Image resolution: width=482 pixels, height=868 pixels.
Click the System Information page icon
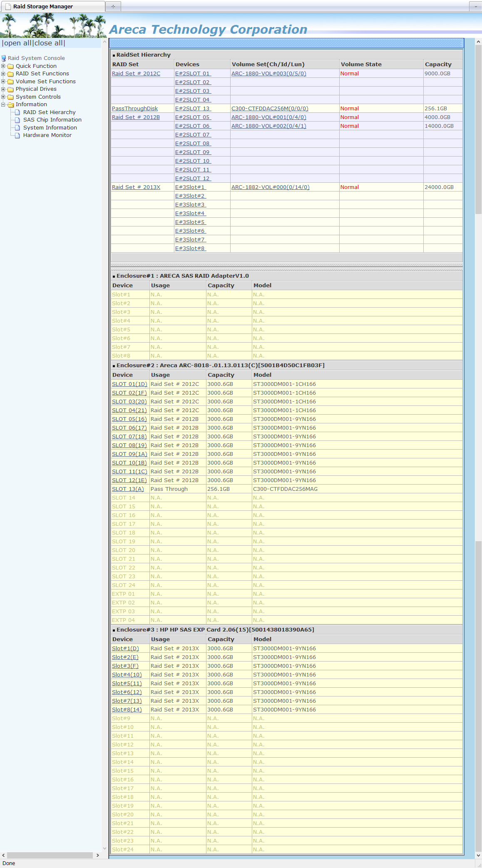tap(17, 128)
